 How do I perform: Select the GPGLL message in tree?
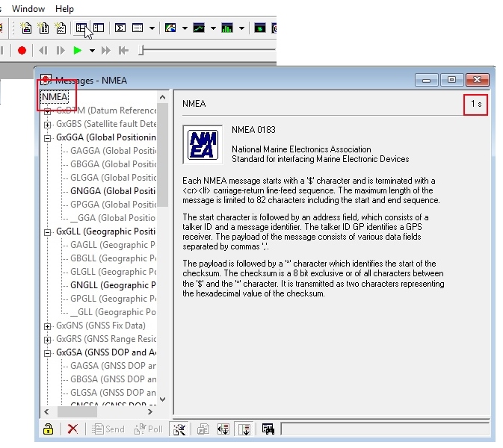point(113,299)
